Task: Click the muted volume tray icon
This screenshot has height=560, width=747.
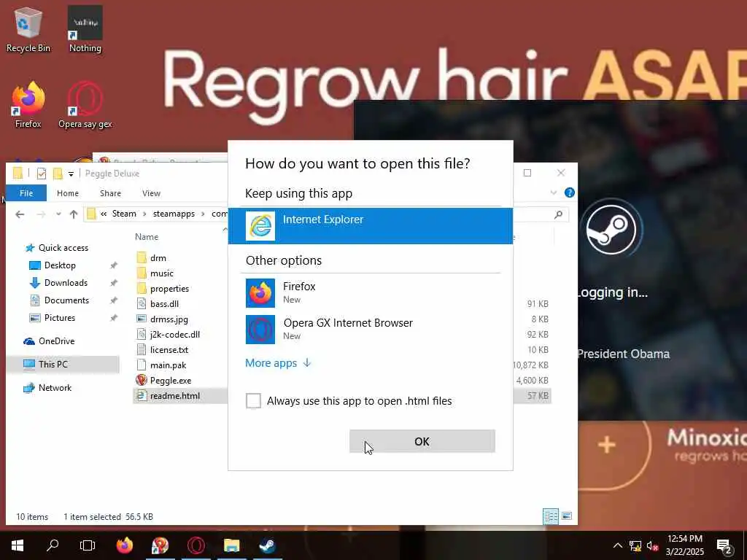Action: (653, 545)
